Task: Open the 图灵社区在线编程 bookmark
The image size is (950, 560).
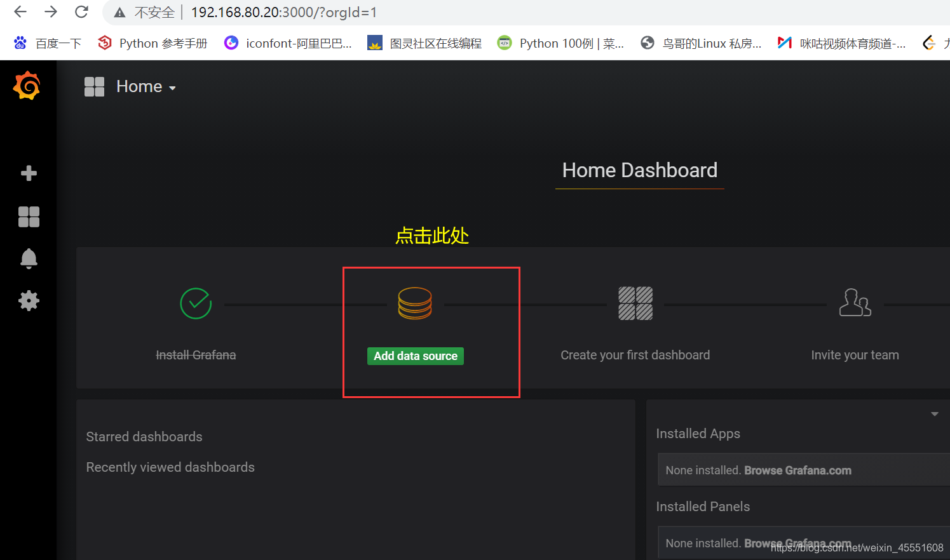Action: pyautogui.click(x=424, y=43)
